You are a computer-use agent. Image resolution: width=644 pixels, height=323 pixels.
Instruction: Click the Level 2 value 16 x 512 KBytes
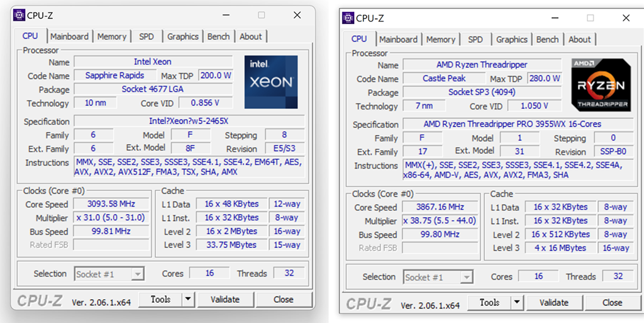560,234
